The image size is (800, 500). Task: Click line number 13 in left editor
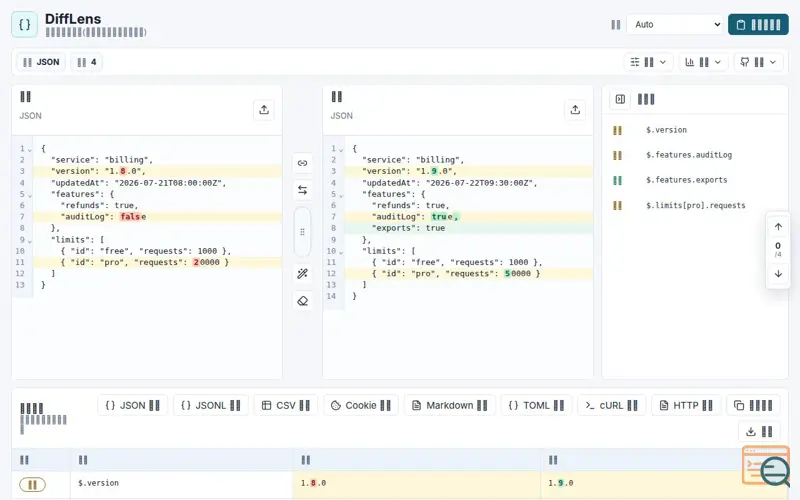pos(20,285)
